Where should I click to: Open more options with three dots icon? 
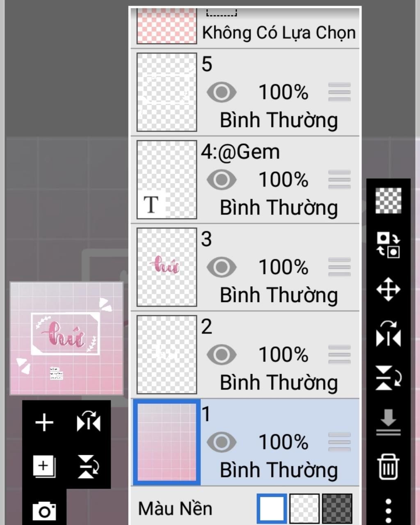pyautogui.click(x=388, y=511)
